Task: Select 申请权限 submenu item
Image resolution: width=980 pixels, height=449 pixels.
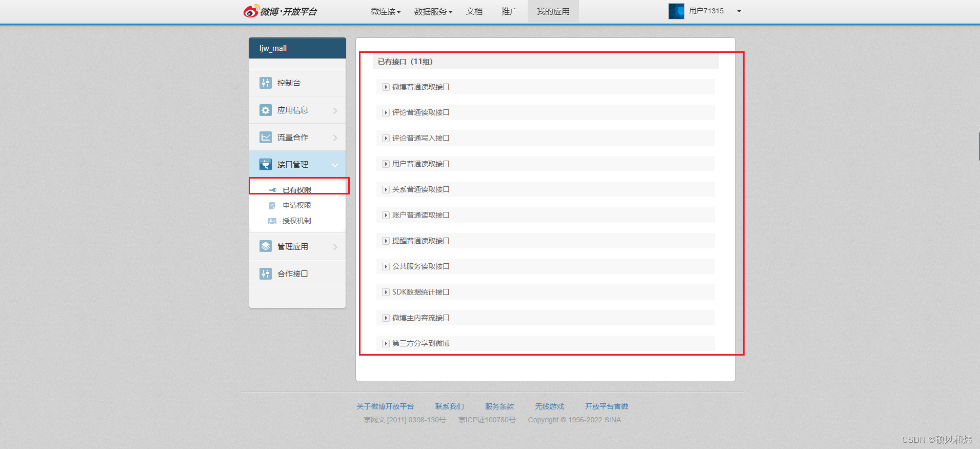Action: (297, 205)
